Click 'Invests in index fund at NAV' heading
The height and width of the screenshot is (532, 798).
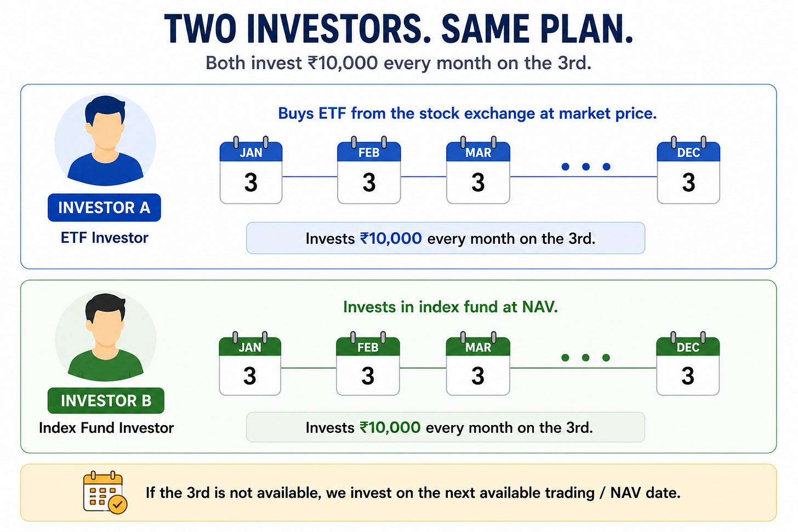point(451,307)
